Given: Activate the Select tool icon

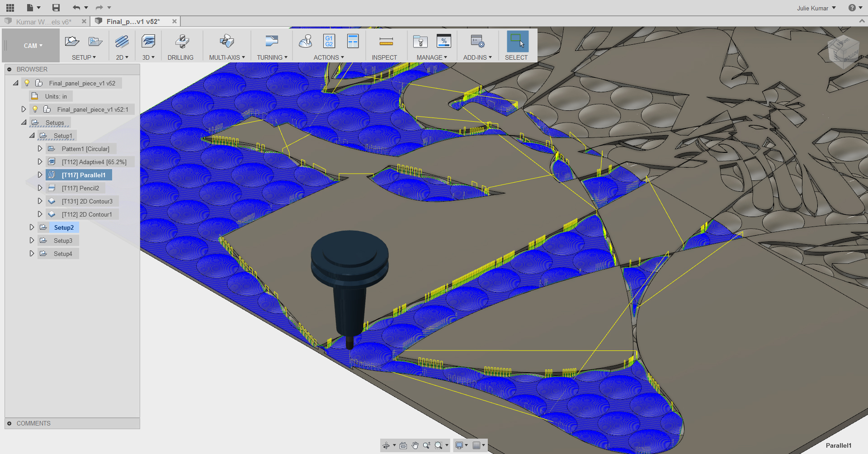Looking at the screenshot, I should point(518,41).
